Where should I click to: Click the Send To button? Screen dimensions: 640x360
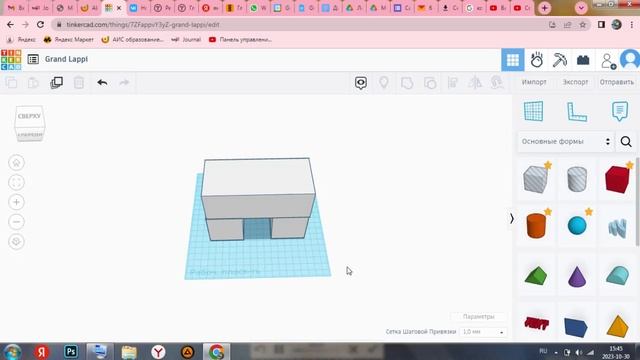[x=617, y=82]
